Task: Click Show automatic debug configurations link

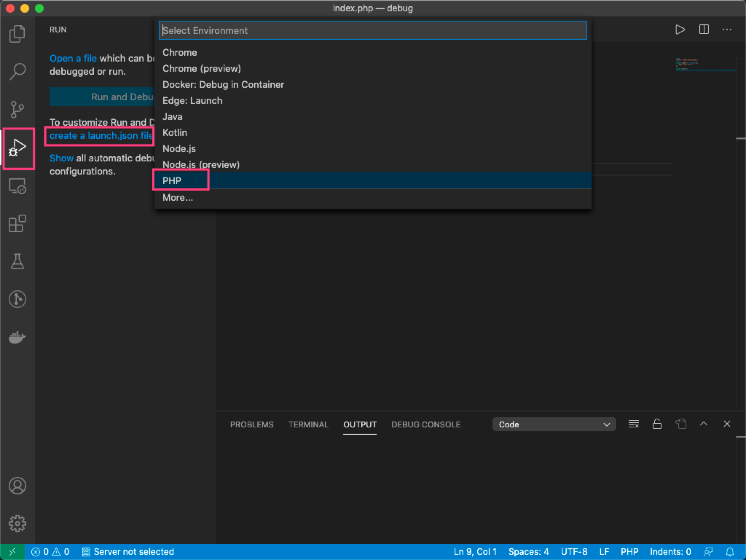Action: pyautogui.click(x=62, y=158)
